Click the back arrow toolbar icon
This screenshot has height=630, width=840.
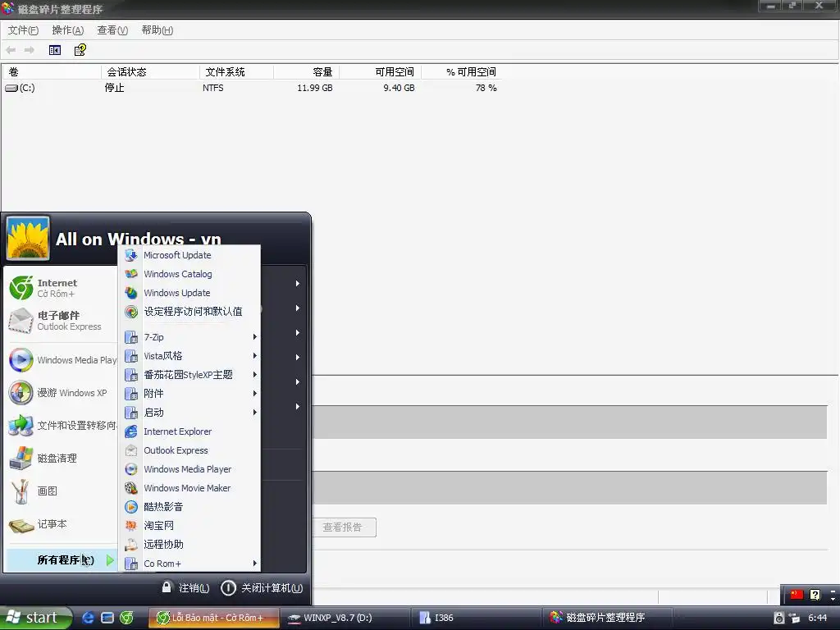[x=11, y=50]
